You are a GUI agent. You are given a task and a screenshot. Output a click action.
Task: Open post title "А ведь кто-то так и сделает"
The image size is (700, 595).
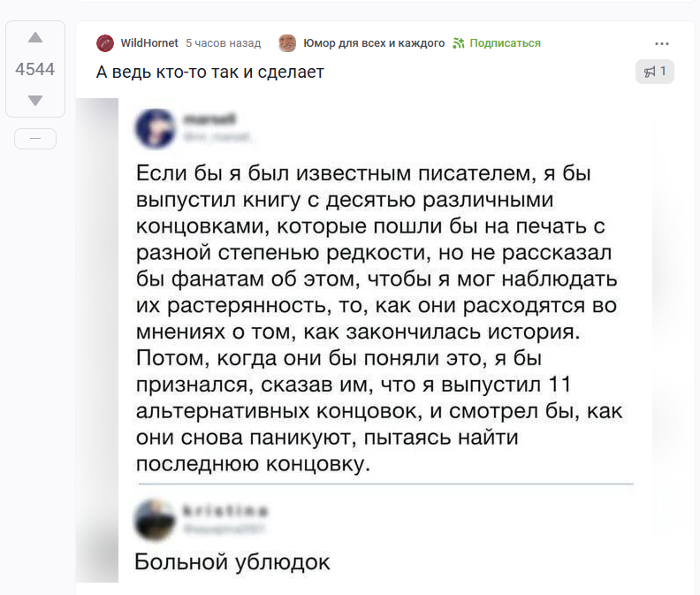point(210,72)
